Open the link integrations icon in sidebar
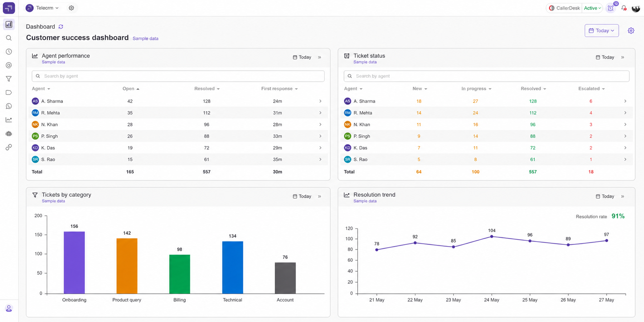This screenshot has width=644, height=322. (9, 147)
